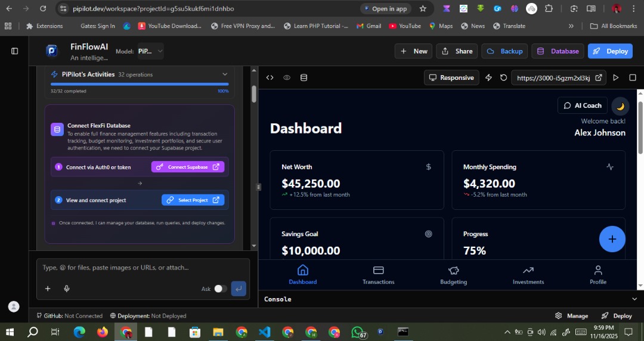Click the chat message input field

[x=143, y=268]
